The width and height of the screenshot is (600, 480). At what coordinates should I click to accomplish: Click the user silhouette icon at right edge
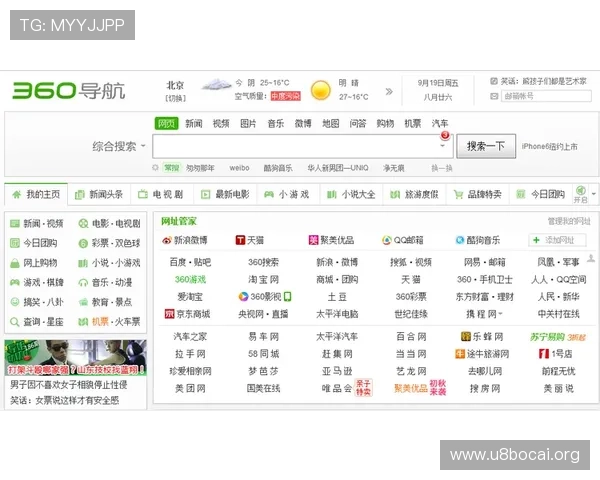591,258
